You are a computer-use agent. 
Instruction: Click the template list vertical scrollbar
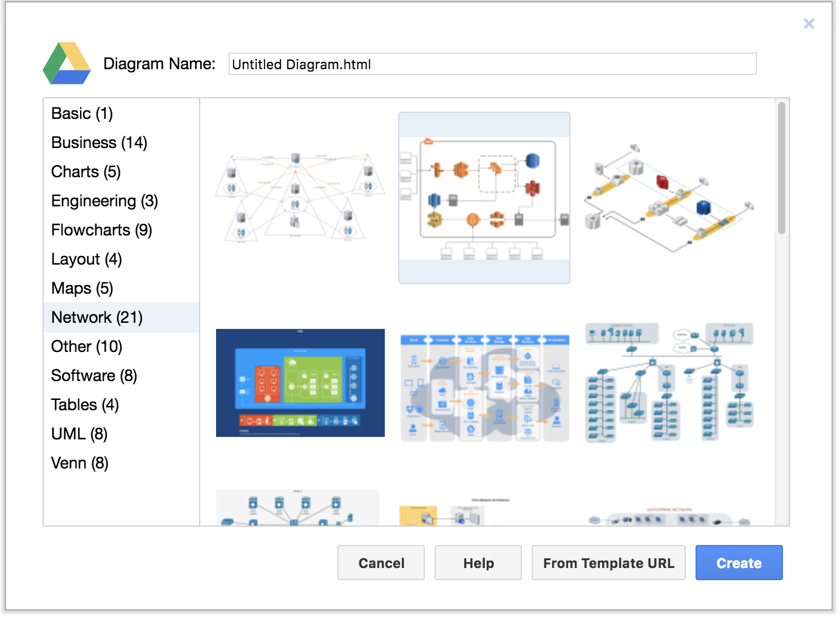pos(781,168)
